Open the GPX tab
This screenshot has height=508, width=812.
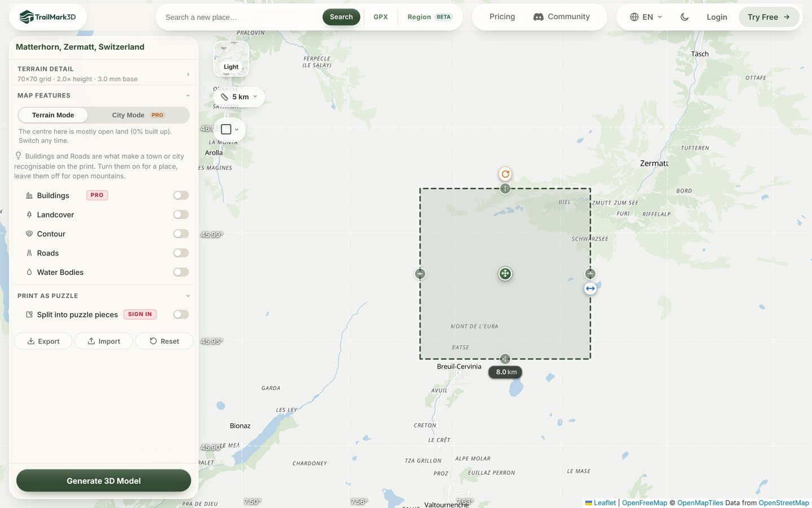tap(381, 17)
